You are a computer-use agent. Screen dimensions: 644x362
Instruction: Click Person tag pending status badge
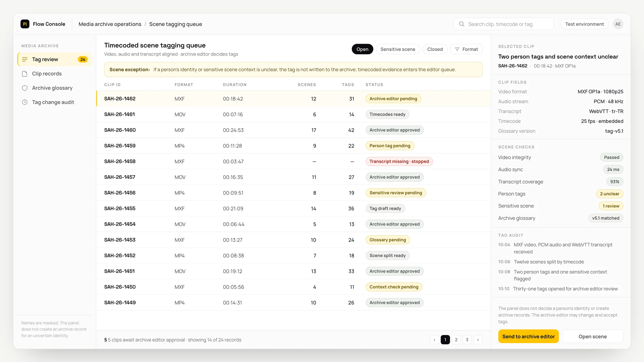(390, 146)
